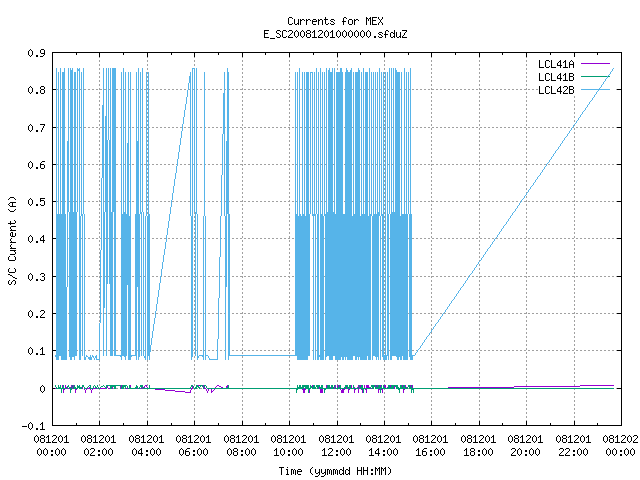Click the y-axis tick value 0.4
The image size is (640, 480).
(x=36, y=239)
